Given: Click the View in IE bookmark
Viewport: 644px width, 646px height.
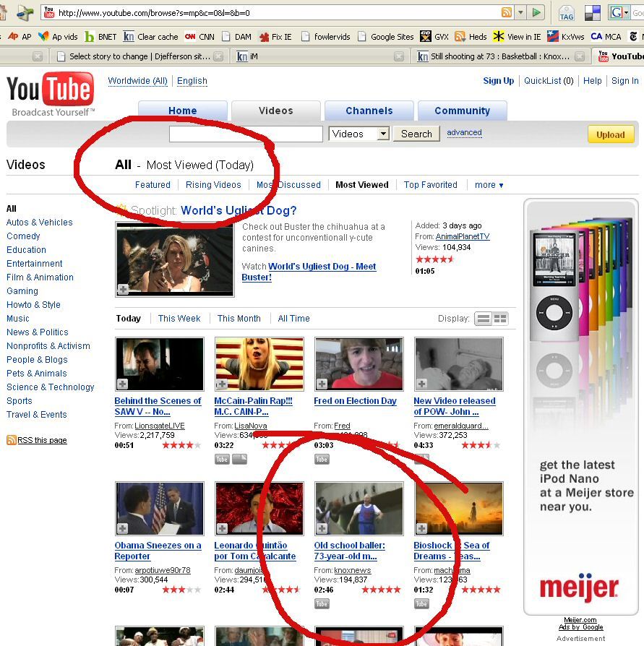Looking at the screenshot, I should coord(517,37).
